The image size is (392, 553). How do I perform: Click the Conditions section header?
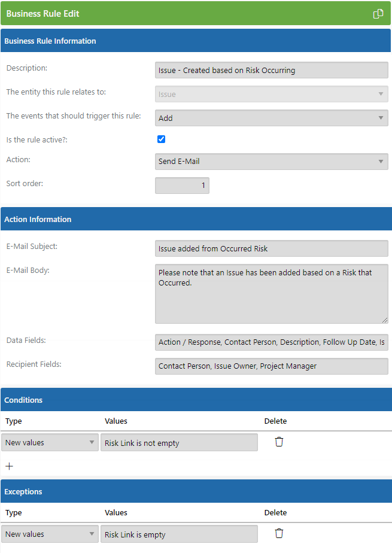pyautogui.click(x=196, y=400)
